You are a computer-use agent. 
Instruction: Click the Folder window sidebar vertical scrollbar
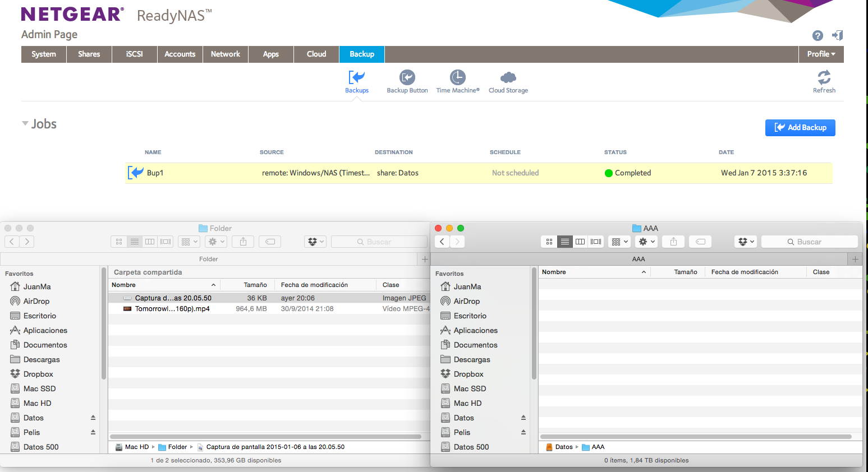(x=104, y=323)
